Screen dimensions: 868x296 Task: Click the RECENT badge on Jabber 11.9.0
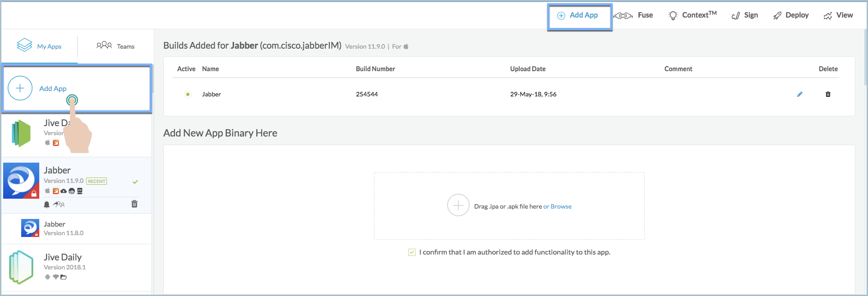point(97,181)
